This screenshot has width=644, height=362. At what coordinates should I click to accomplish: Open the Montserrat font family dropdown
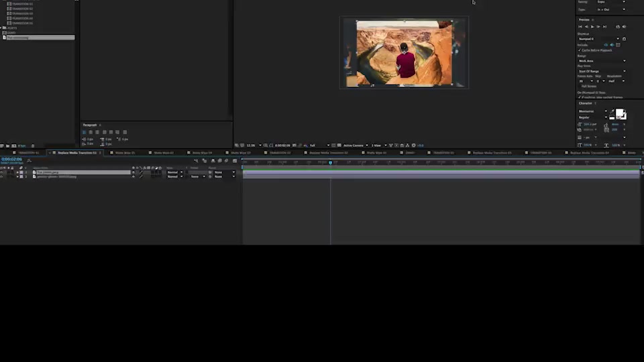click(x=592, y=111)
